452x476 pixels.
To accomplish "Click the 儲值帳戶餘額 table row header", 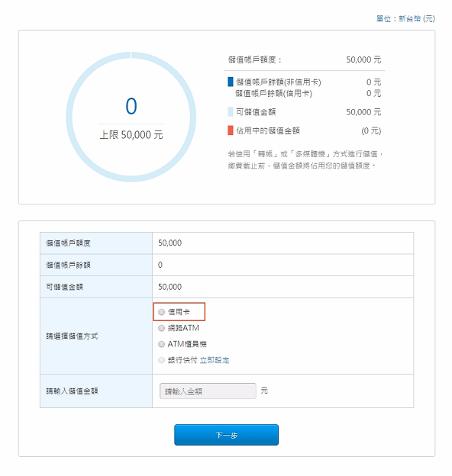I will 96,265.
